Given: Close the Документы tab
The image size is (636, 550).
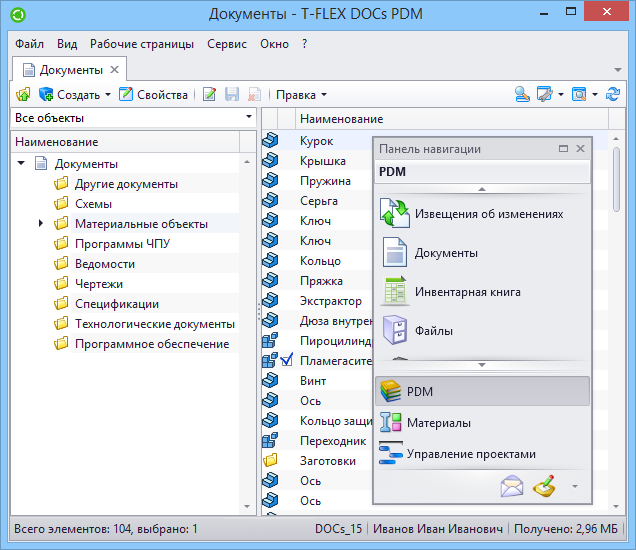Looking at the screenshot, I should (115, 70).
